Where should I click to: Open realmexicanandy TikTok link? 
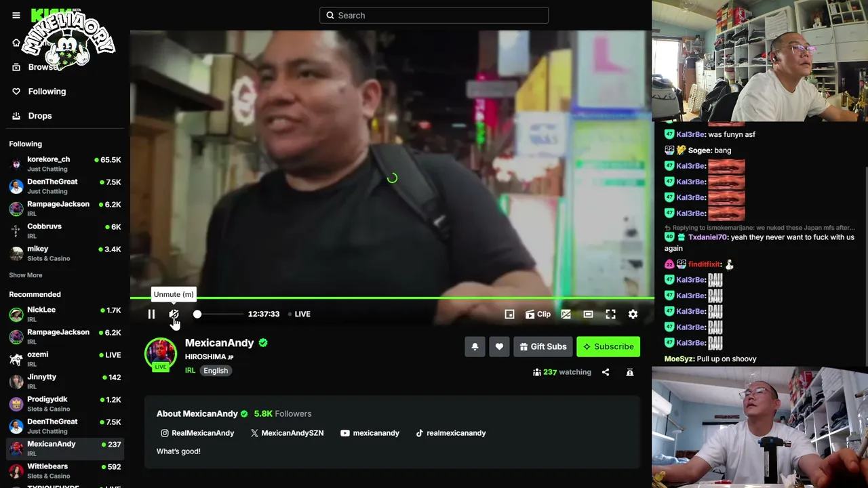coord(450,433)
